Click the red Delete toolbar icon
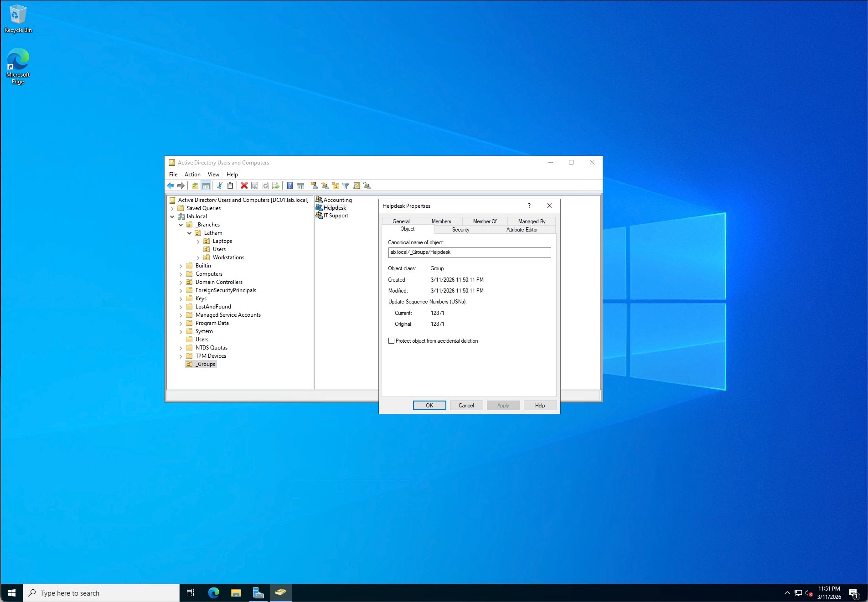 (244, 185)
